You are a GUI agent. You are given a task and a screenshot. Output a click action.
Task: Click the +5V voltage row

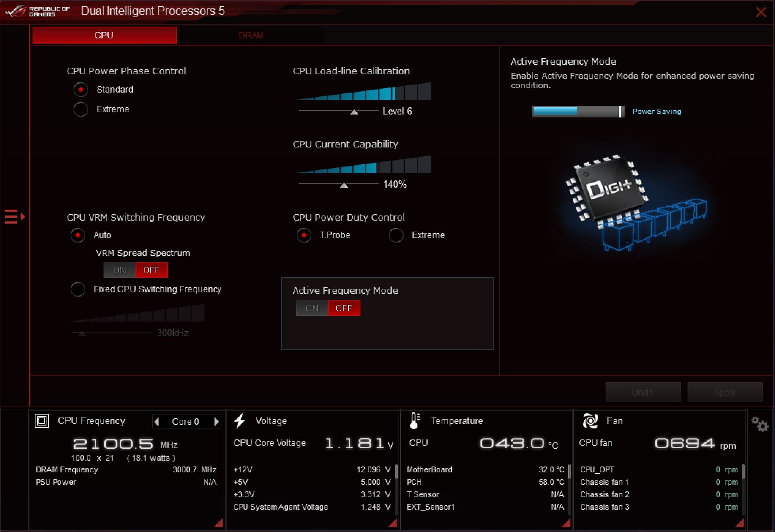click(312, 482)
